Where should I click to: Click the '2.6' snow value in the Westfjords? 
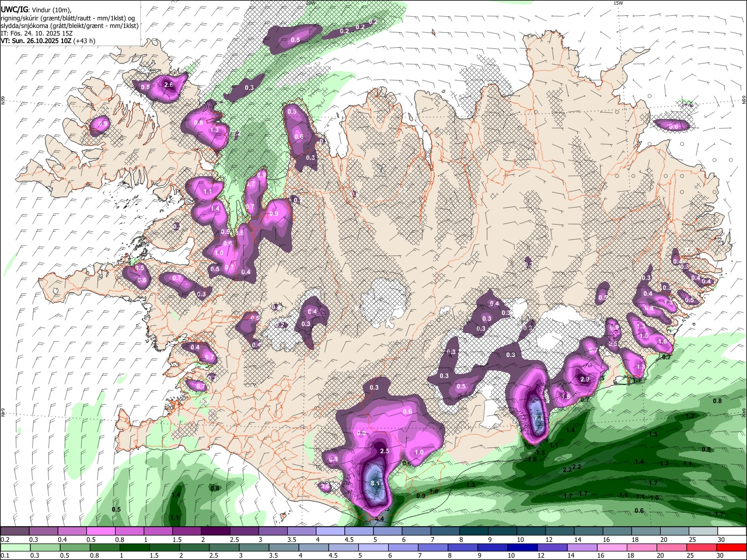click(x=169, y=85)
